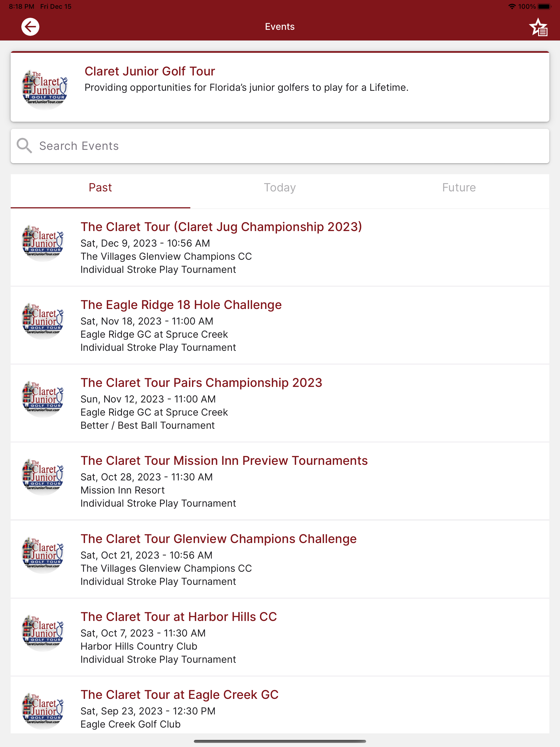Tap the logo beside Pairs Championship 2023
The height and width of the screenshot is (747, 560).
pos(43,398)
